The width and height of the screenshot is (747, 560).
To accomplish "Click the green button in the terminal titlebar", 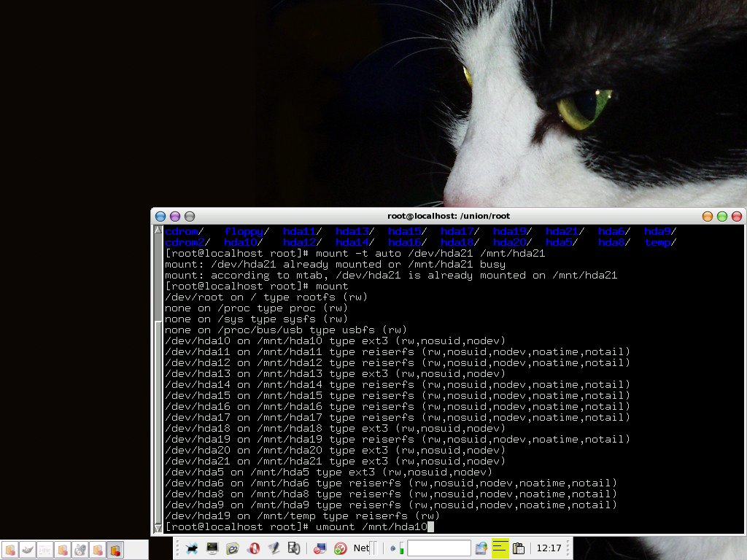I will click(x=722, y=216).
